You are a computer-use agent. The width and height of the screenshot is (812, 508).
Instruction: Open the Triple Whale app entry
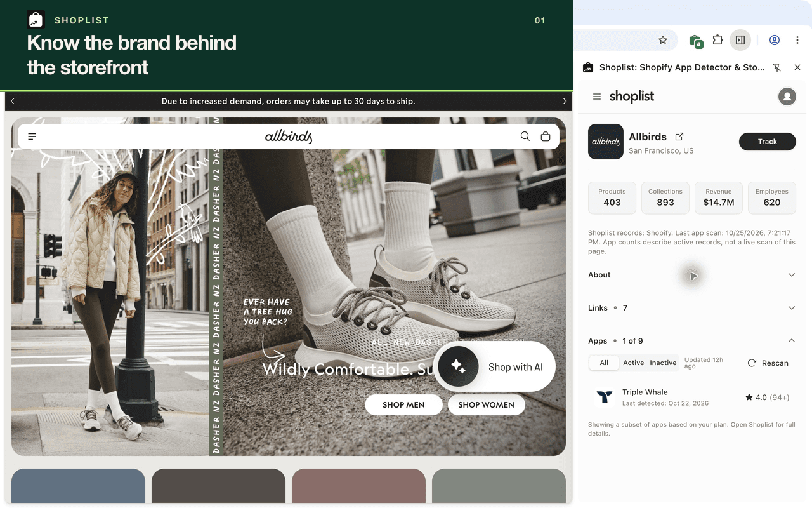pyautogui.click(x=692, y=398)
